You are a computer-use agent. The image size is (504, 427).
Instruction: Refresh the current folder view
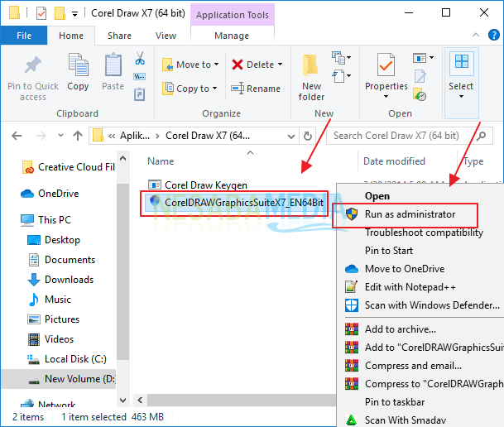pos(308,136)
